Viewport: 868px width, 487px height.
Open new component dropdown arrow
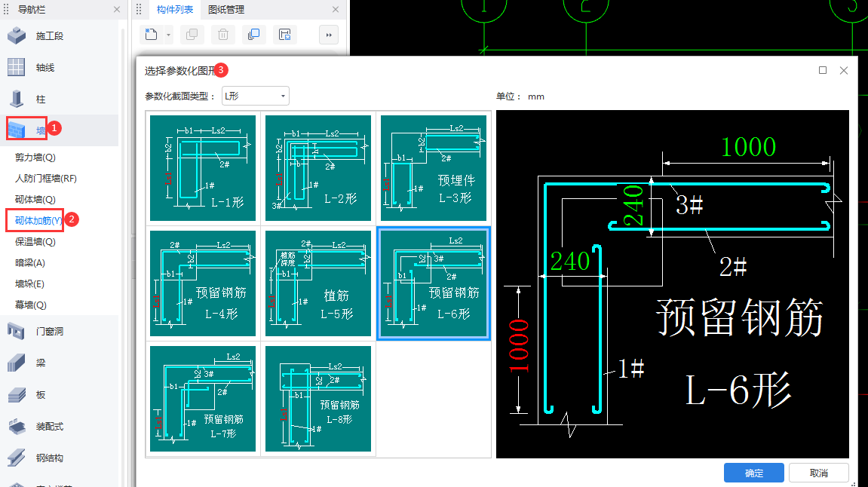coord(168,35)
